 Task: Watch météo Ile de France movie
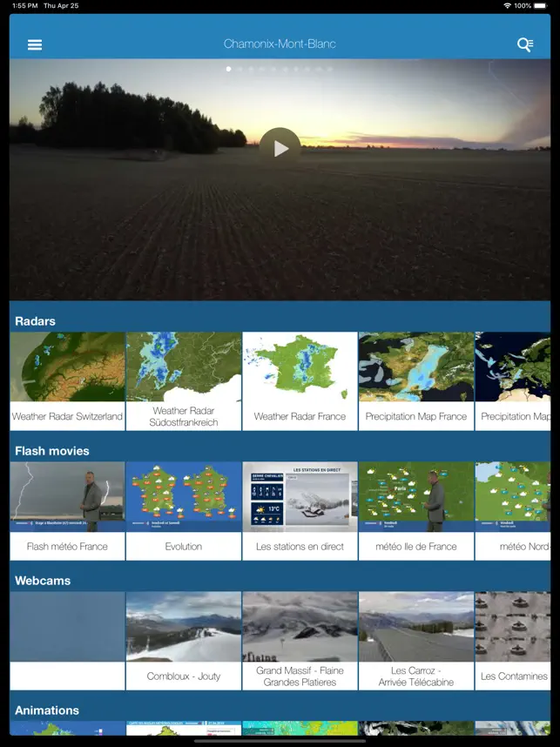pyautogui.click(x=416, y=511)
